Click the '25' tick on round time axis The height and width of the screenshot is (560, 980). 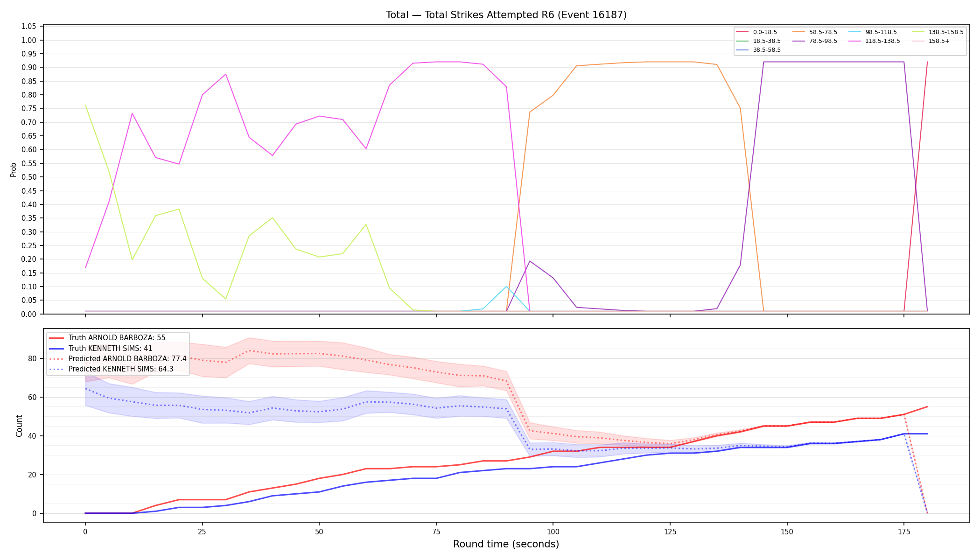click(202, 532)
